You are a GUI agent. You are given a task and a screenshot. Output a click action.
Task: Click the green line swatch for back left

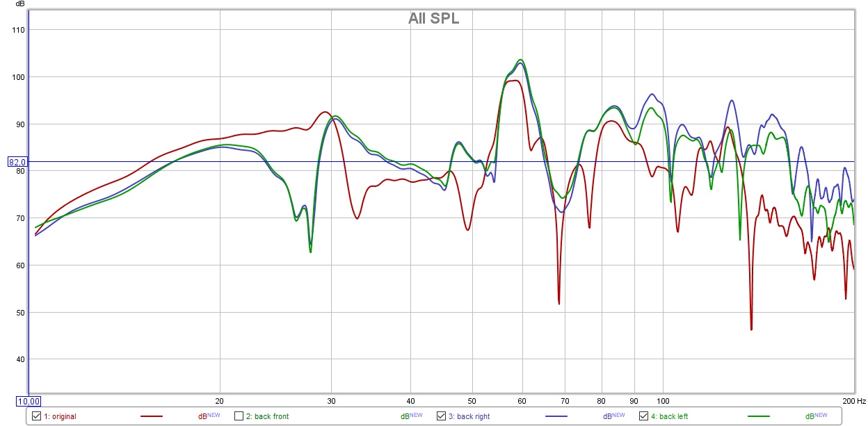click(x=758, y=416)
